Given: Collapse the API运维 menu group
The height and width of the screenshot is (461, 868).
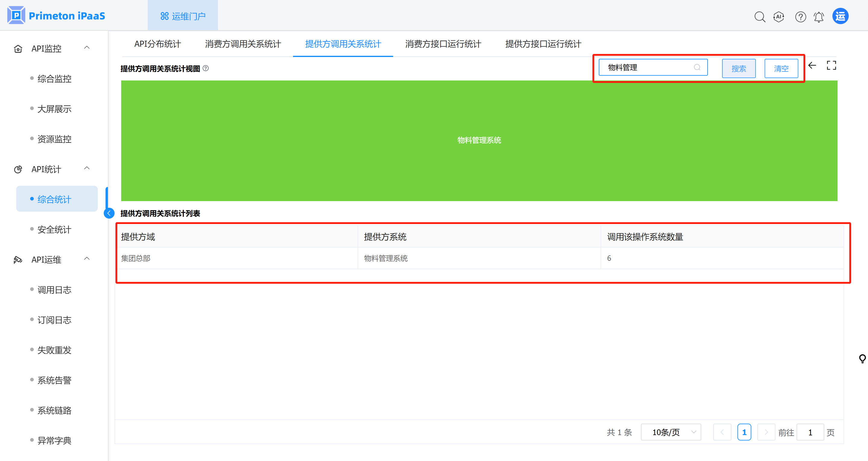Looking at the screenshot, I should (x=87, y=259).
